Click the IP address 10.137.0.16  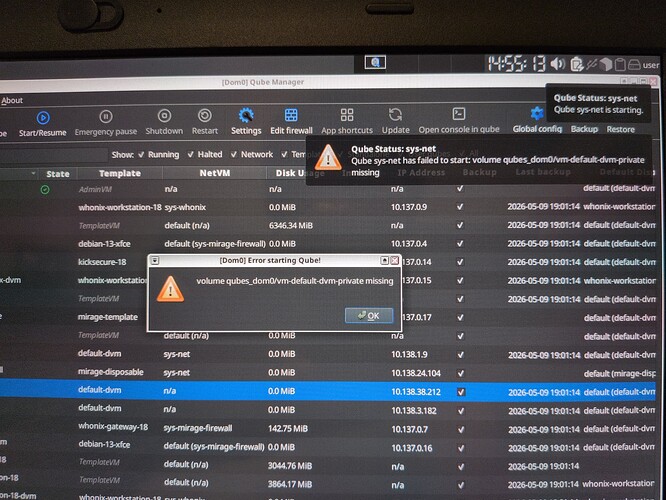(411, 448)
